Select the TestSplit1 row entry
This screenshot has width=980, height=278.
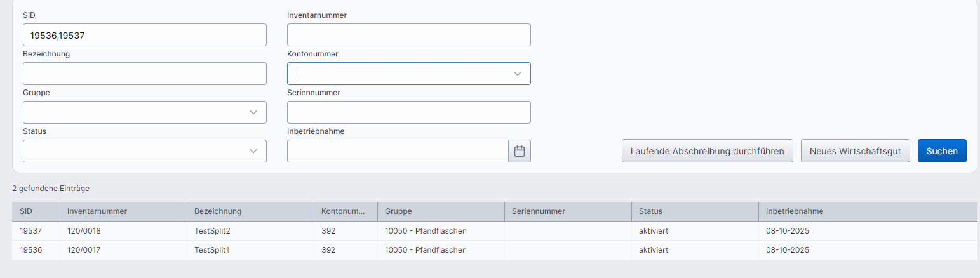[211, 250]
